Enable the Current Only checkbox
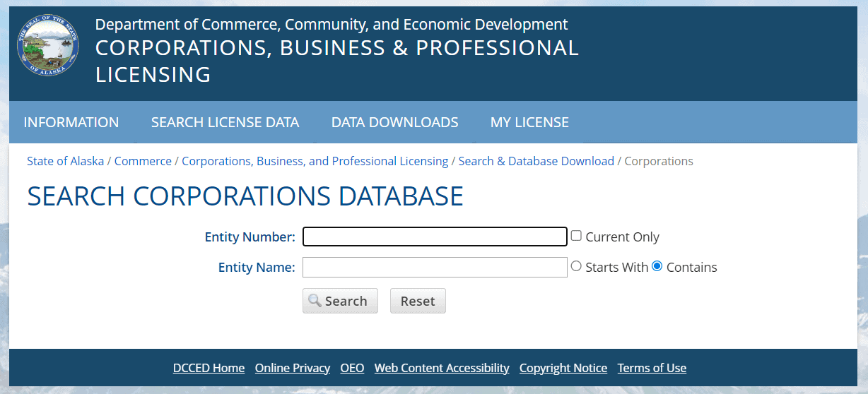The image size is (868, 394). 576,236
